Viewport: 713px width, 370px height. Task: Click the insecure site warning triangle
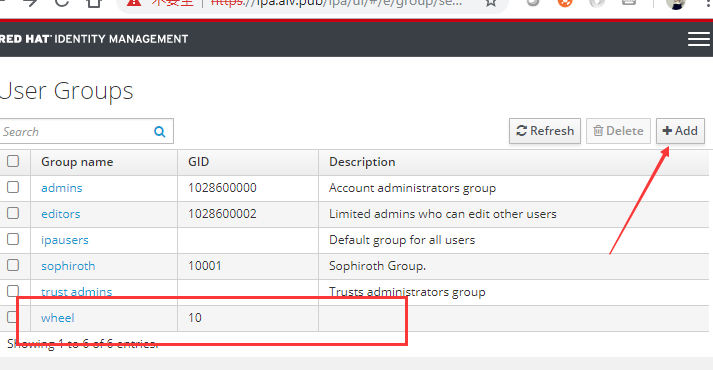pos(133,3)
